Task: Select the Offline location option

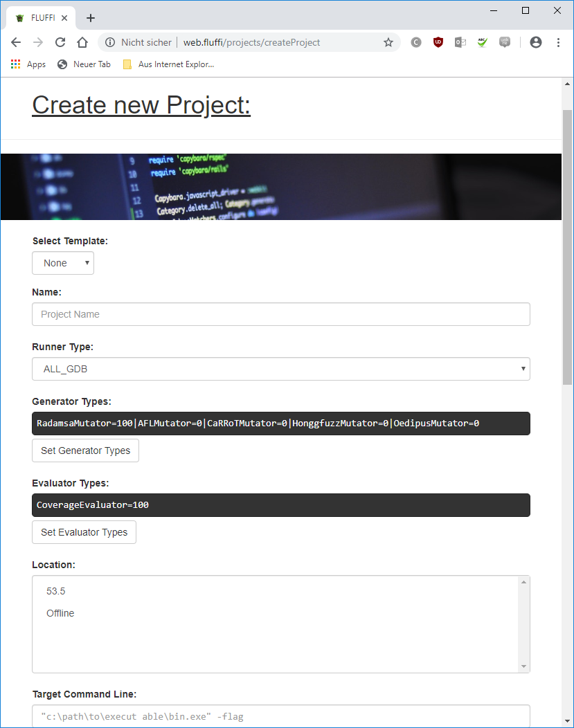Action: pos(60,613)
